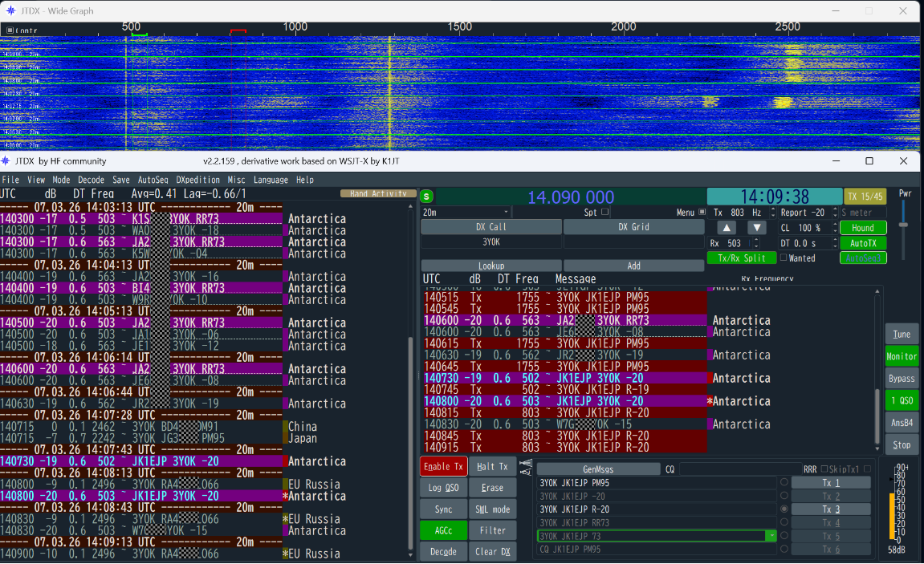Click the Menu toggle icon
This screenshot has width=924, height=564.
click(702, 212)
